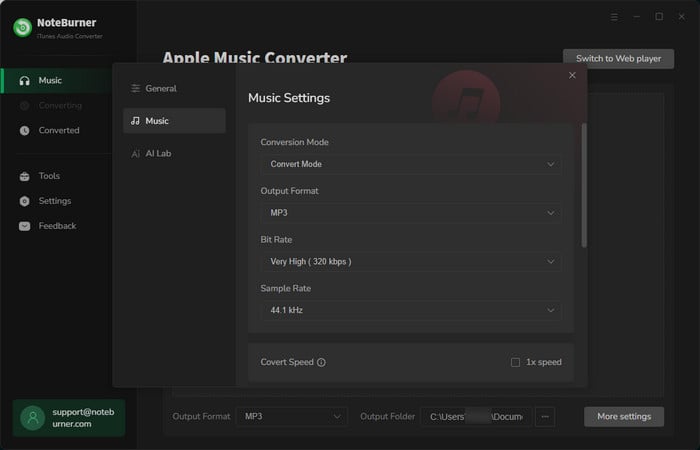Open the Sample Rate 44.1 kHz dropdown
The height and width of the screenshot is (450, 700).
[x=410, y=310]
